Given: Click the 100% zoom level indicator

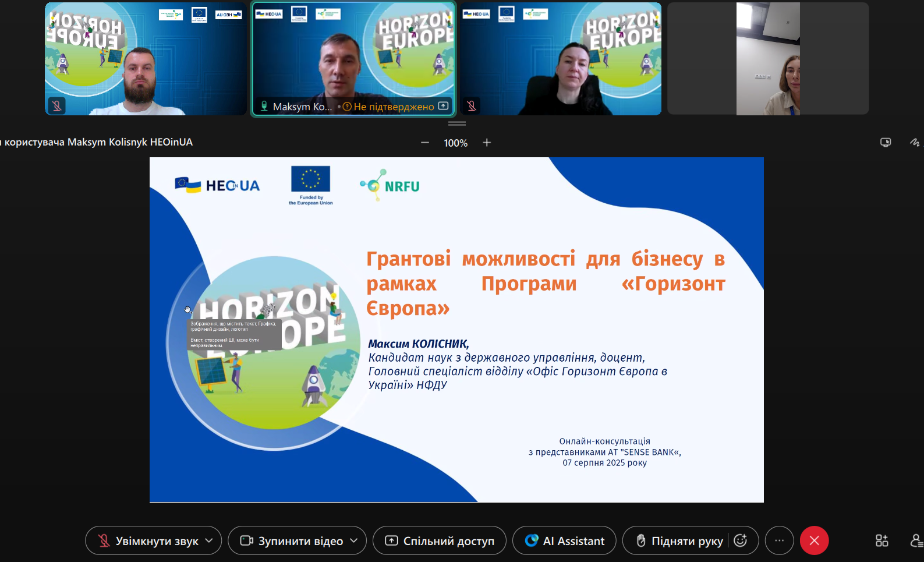Looking at the screenshot, I should (x=455, y=143).
